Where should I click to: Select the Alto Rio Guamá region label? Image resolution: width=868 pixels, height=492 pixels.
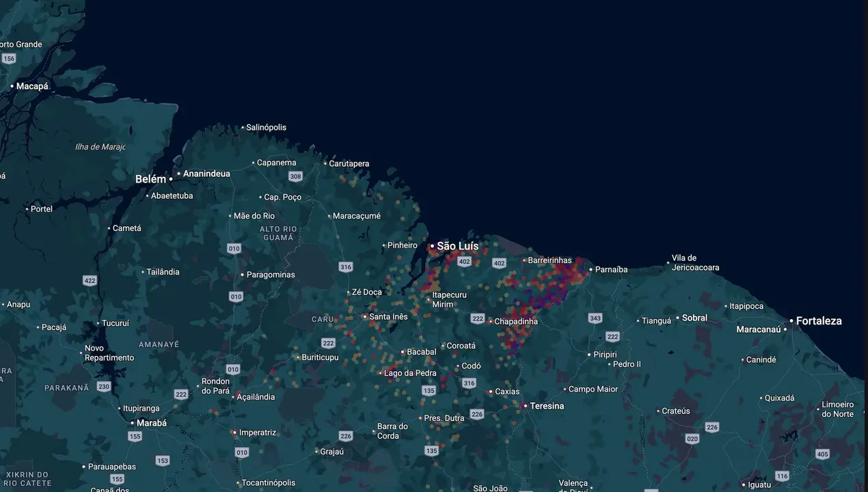coord(278,233)
